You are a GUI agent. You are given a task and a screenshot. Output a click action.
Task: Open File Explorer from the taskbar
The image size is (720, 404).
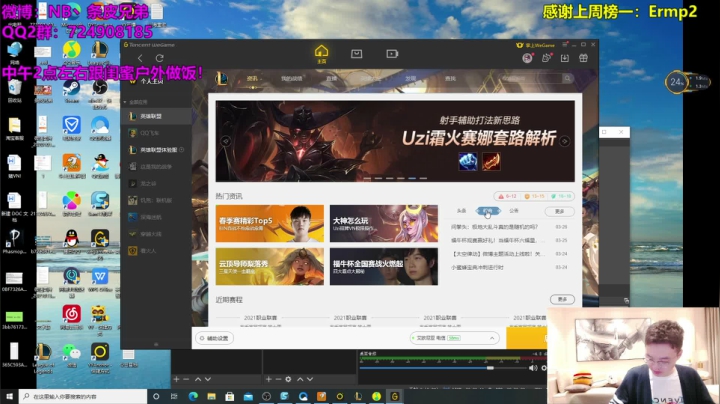point(211,396)
